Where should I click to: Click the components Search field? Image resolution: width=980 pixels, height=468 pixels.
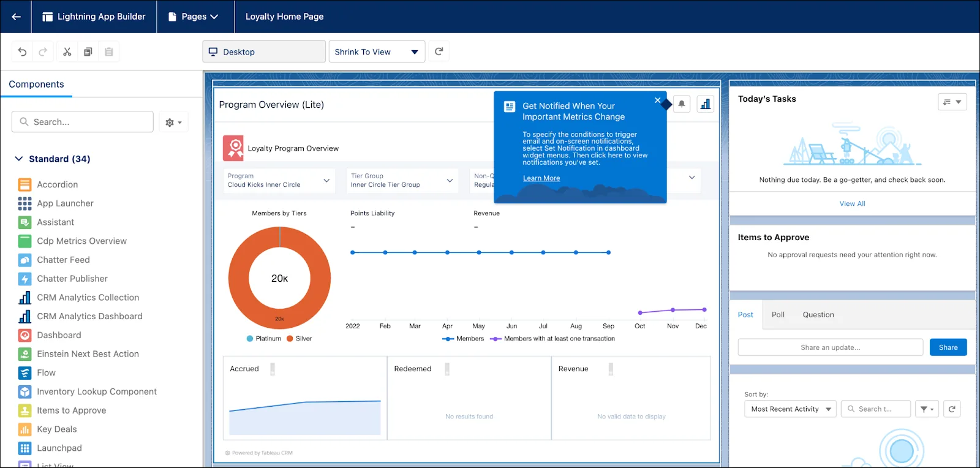(82, 122)
